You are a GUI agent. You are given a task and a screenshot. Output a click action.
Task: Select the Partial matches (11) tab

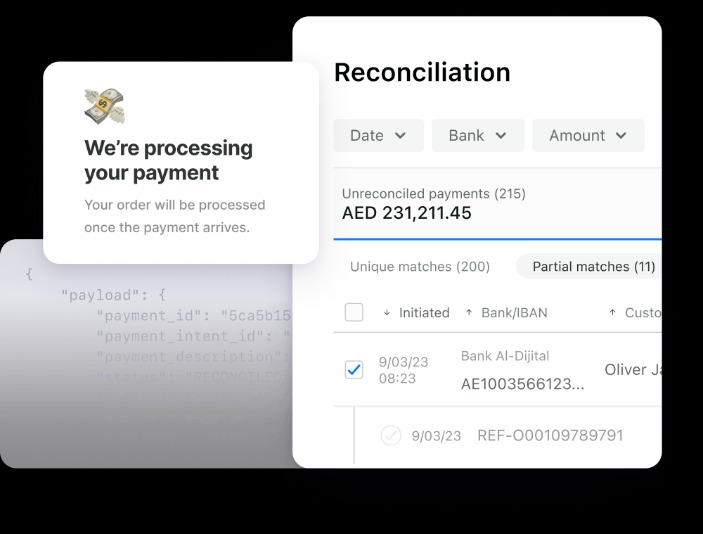(x=593, y=267)
